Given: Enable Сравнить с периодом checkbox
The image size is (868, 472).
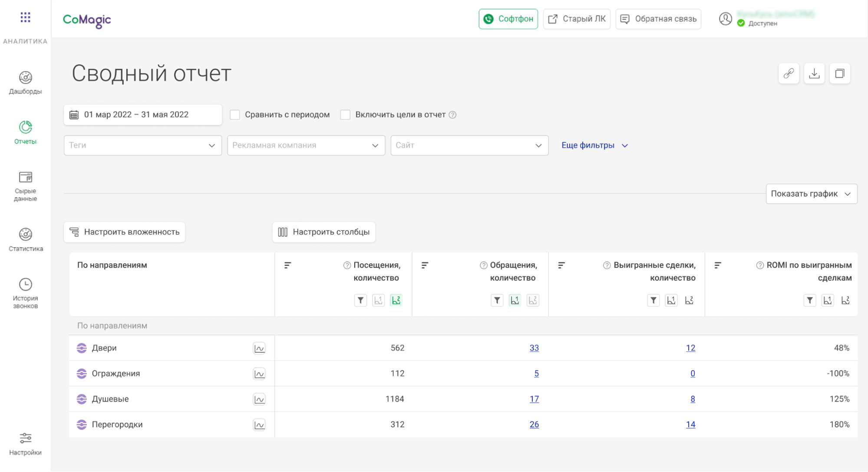Looking at the screenshot, I should point(235,115).
